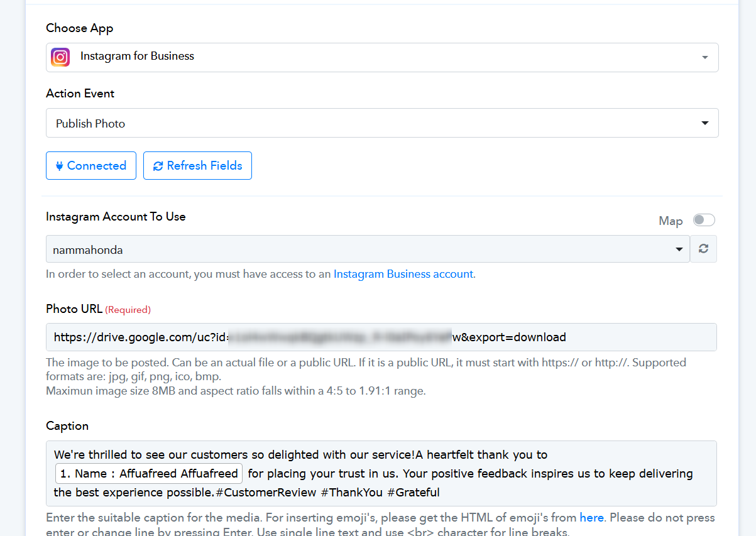The height and width of the screenshot is (536, 756).
Task: Open the nammahonda account dropdown
Action: 368,249
